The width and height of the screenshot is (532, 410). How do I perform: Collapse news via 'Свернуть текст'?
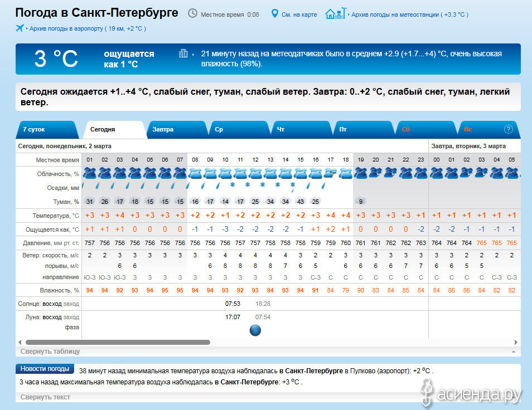pyautogui.click(x=45, y=397)
